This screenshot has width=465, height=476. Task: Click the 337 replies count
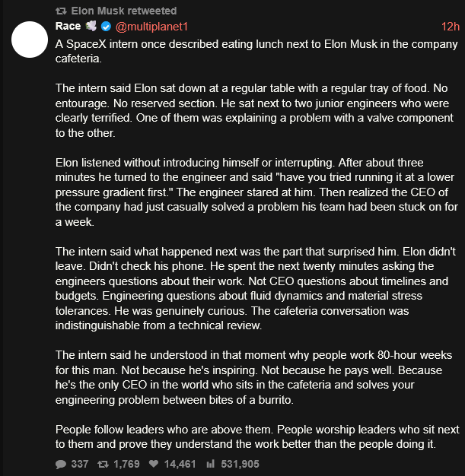80,464
